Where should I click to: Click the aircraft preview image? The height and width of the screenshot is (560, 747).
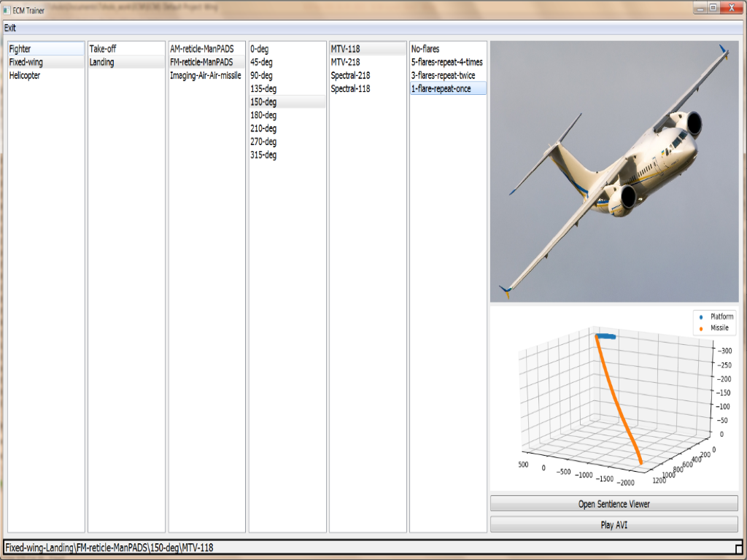tap(614, 171)
